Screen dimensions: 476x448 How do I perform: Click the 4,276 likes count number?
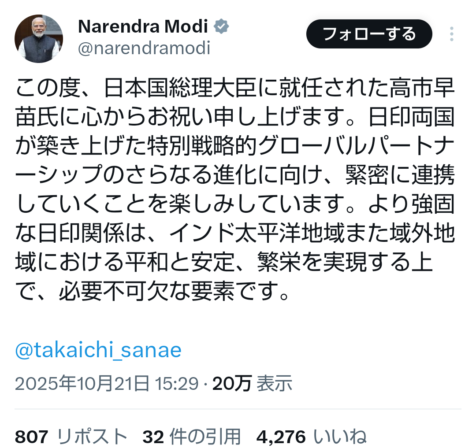coord(281,437)
